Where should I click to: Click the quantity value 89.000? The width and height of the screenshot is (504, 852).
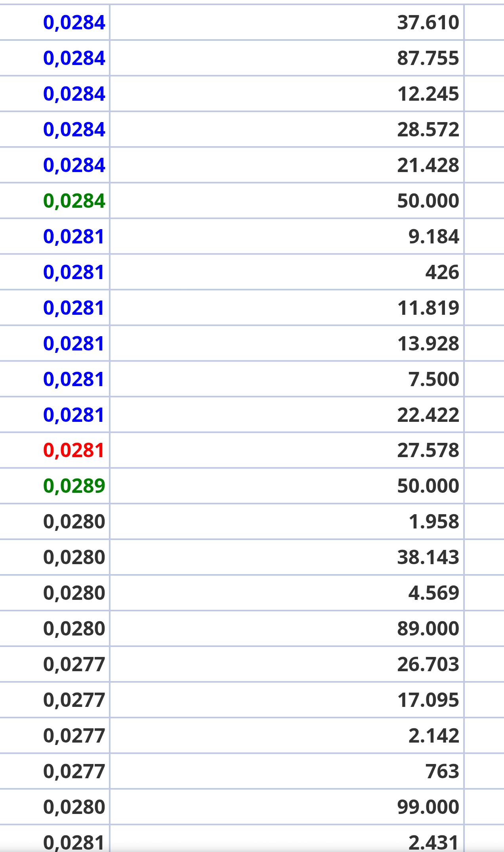(x=428, y=629)
